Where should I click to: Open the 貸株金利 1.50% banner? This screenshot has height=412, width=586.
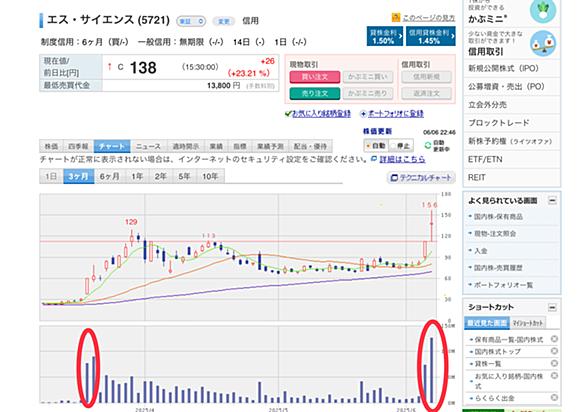tap(385, 36)
